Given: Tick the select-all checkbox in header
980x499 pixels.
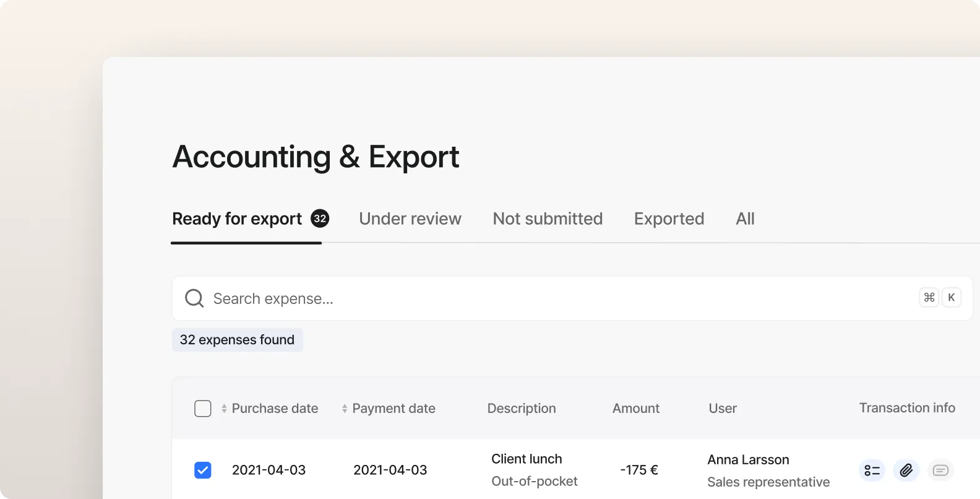Looking at the screenshot, I should click(203, 409).
